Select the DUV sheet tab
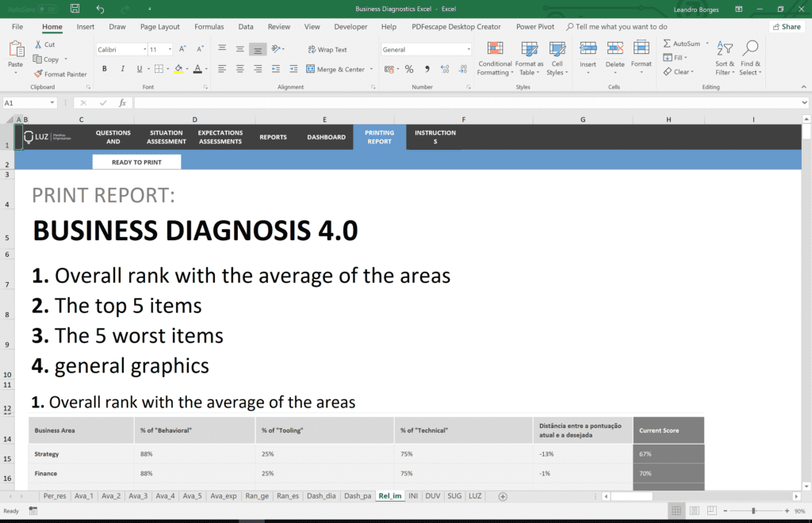This screenshot has width=812, height=523. 433,495
